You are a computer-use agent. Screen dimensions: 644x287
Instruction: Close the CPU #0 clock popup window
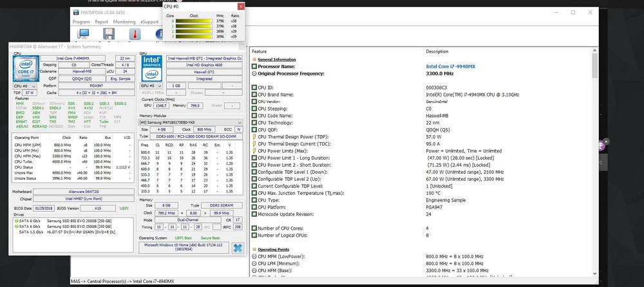240,6
